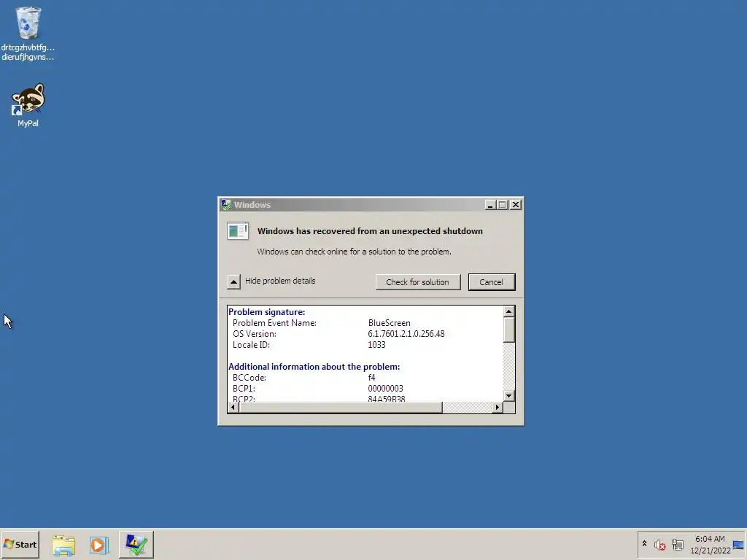Click the Check for solution button

(x=418, y=282)
